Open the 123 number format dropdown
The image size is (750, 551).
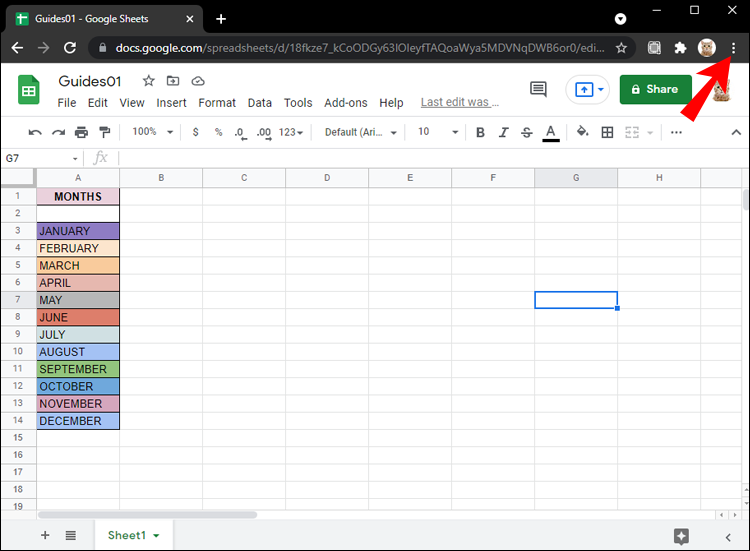[x=291, y=132]
